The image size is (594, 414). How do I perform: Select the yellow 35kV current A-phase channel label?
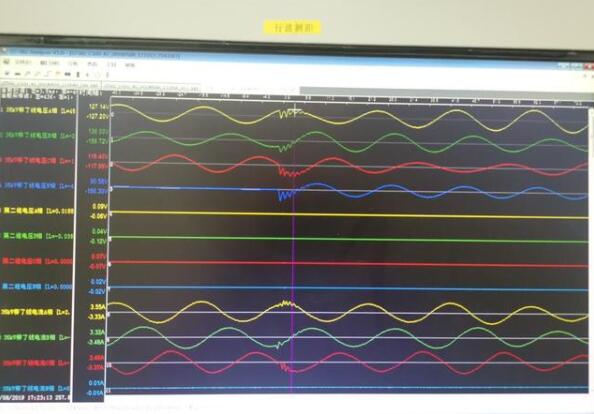pos(36,312)
